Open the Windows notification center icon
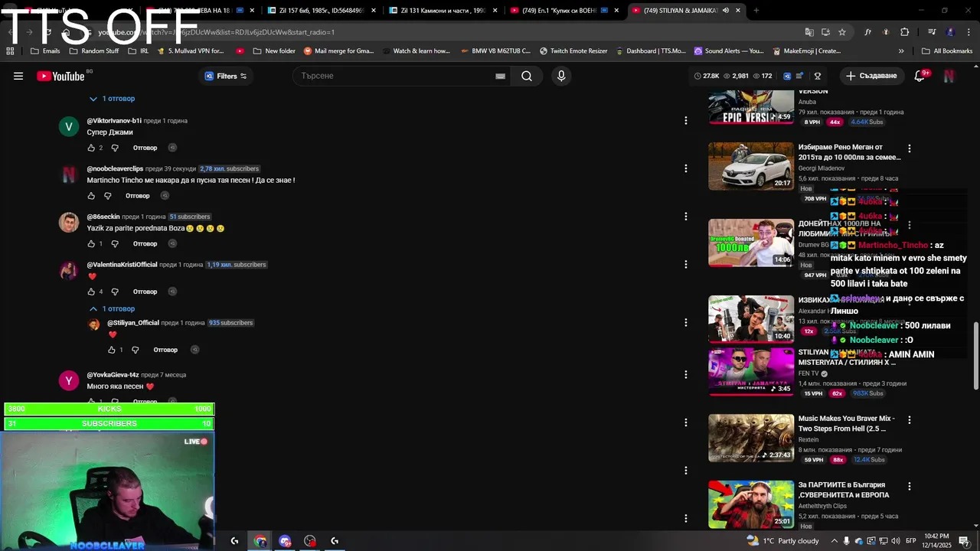The image size is (980, 551). pyautogui.click(x=964, y=541)
